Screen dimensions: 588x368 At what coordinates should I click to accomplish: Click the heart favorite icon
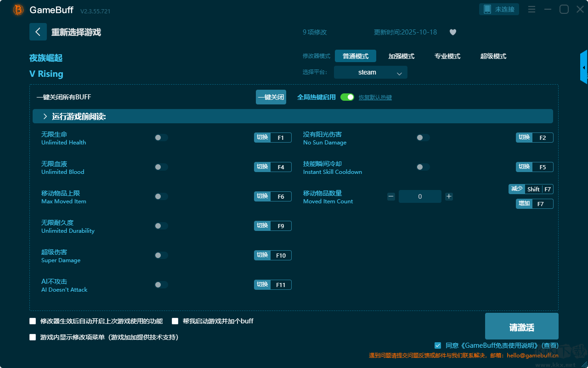pos(453,32)
